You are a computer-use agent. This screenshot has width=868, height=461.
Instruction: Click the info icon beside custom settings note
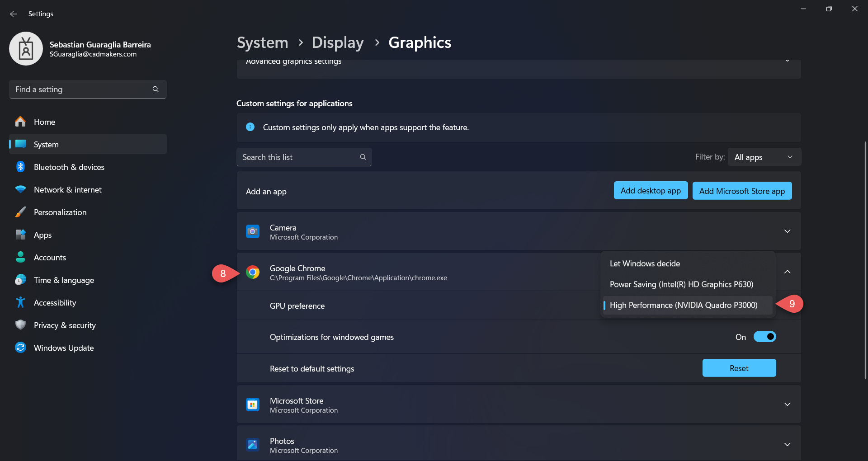(250, 127)
